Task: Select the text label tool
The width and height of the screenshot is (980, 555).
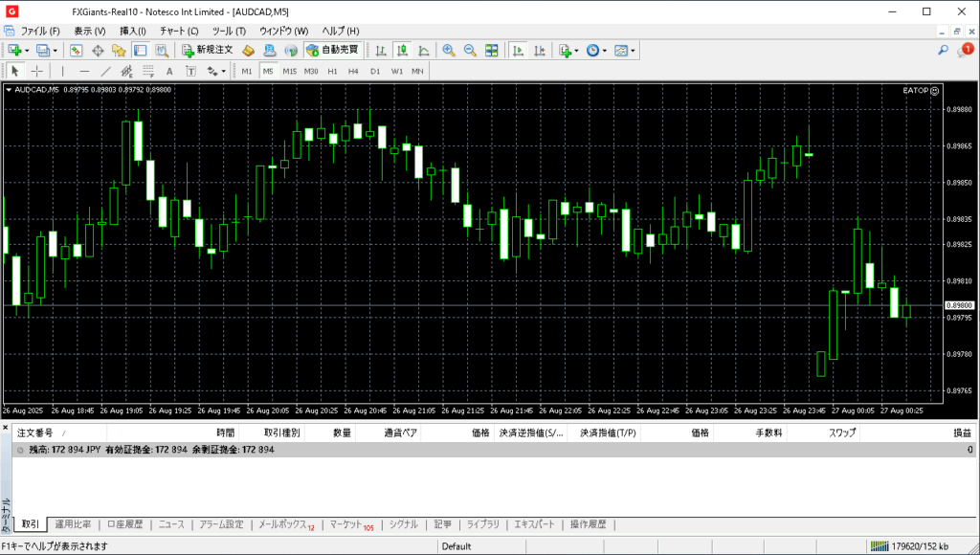Action: [169, 71]
